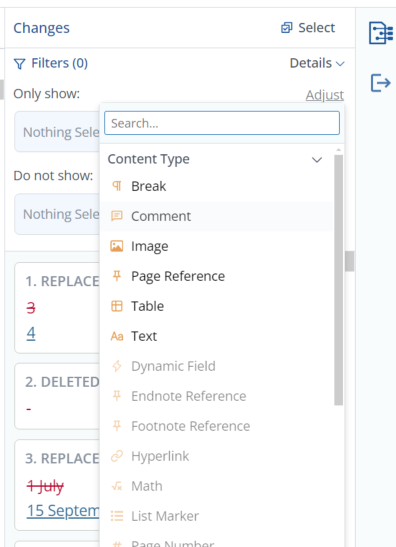Click the Adjust link

(324, 95)
